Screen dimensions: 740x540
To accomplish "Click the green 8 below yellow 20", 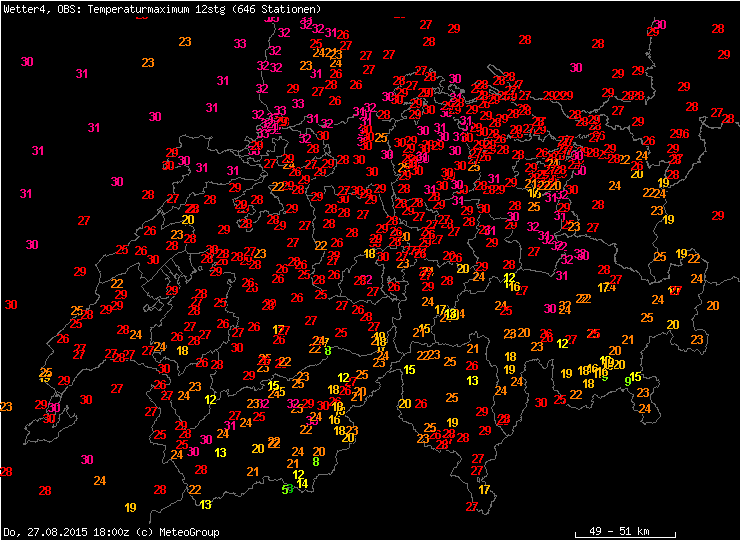I will (315, 461).
